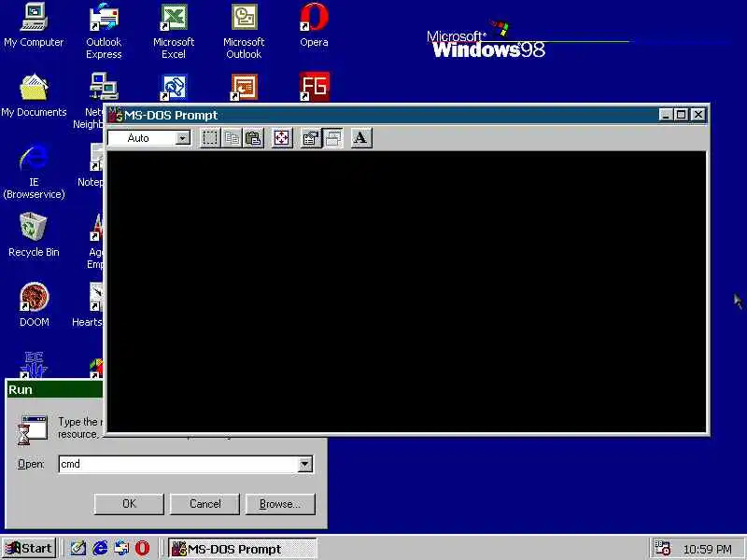Launch Internet Explorer from quick launch
This screenshot has width=747, height=560.
click(100, 548)
